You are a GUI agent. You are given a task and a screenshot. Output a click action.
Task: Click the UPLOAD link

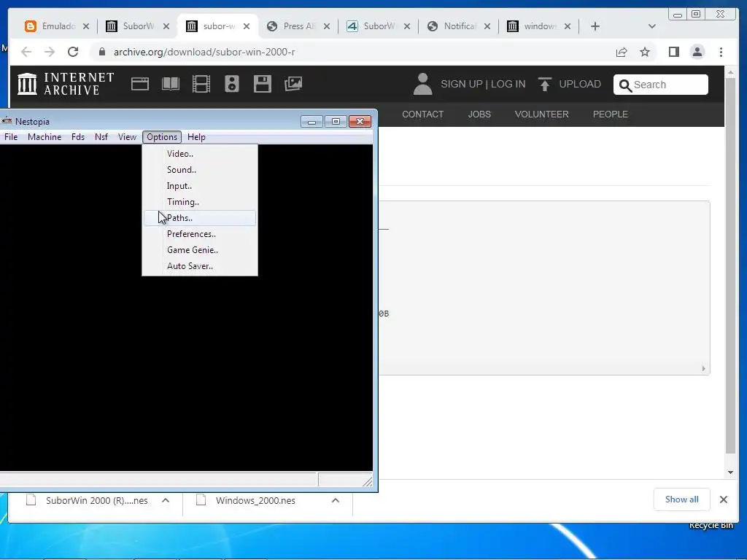580,85
